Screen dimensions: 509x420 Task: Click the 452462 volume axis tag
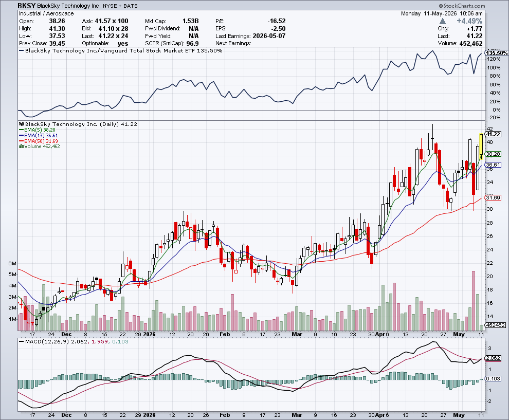495,325
